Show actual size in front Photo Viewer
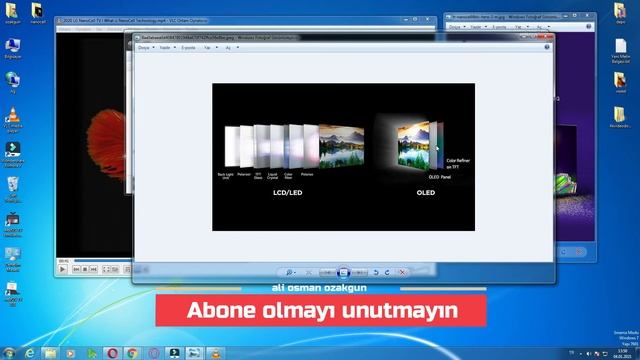The height and width of the screenshot is (360, 640). point(309,272)
